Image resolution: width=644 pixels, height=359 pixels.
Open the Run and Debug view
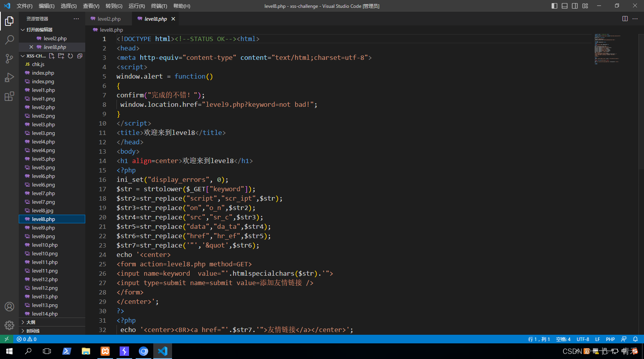coord(9,77)
